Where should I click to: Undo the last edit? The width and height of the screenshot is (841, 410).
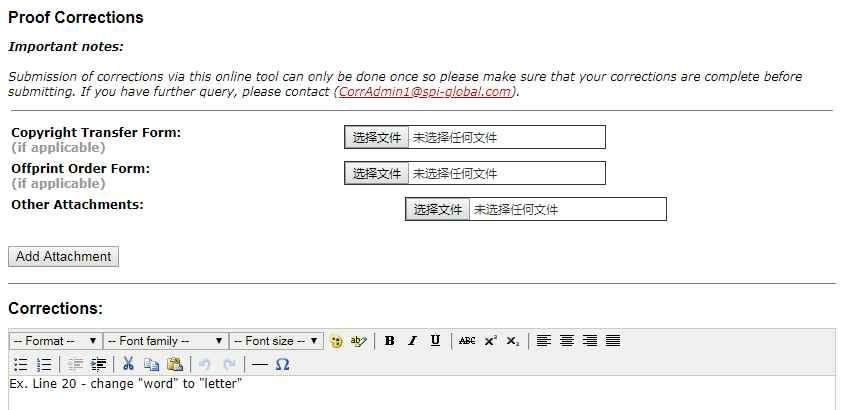click(204, 364)
